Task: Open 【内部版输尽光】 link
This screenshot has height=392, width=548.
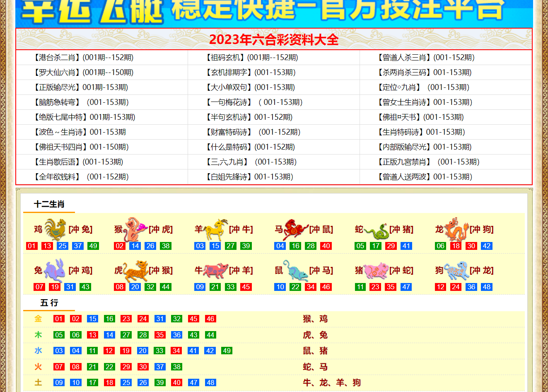Action: tap(423, 147)
